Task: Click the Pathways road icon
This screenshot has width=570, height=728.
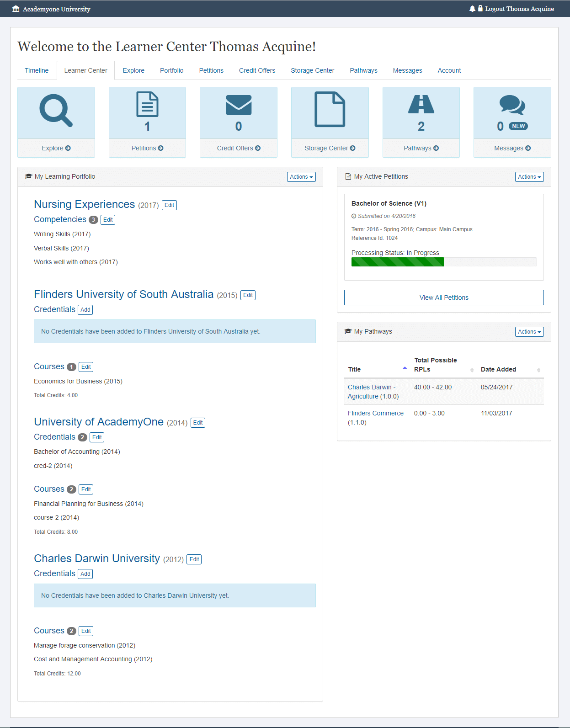Action: coord(421,104)
